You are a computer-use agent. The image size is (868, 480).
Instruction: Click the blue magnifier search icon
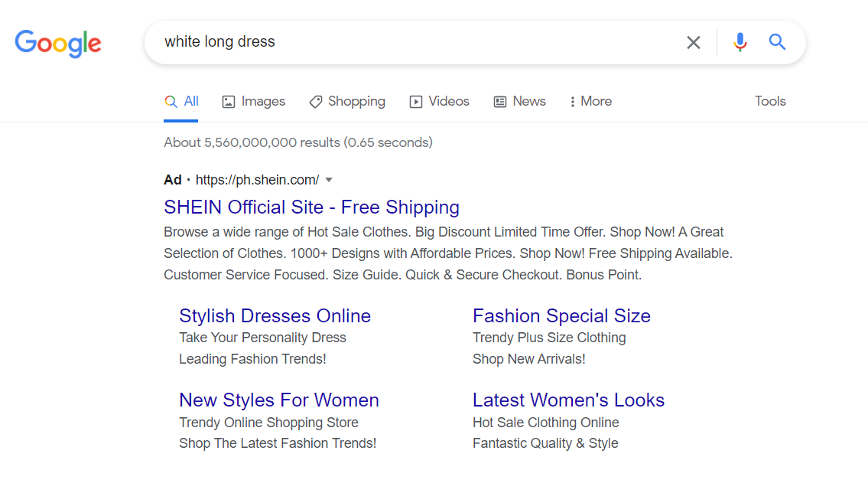point(777,41)
